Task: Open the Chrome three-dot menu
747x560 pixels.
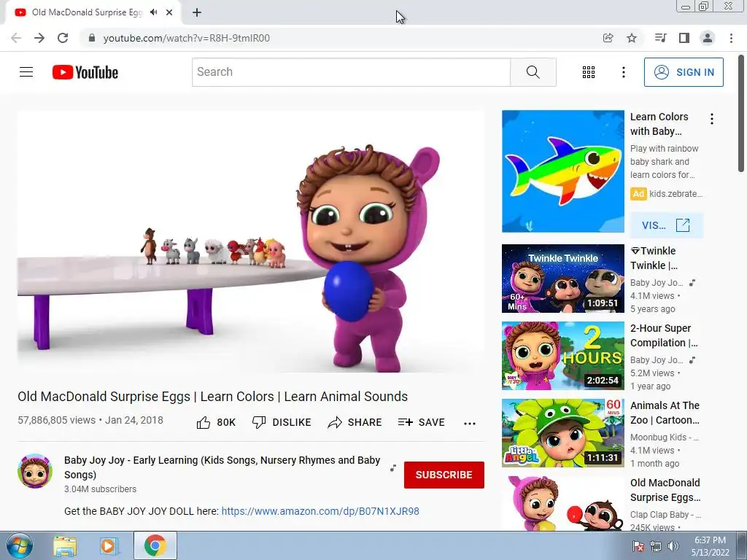Action: click(x=731, y=38)
